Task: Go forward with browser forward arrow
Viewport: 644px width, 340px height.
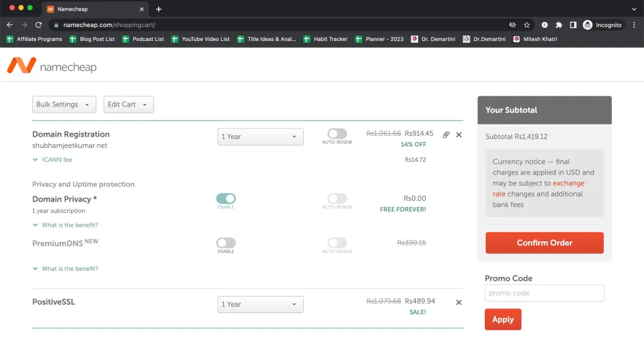Action: [25, 25]
